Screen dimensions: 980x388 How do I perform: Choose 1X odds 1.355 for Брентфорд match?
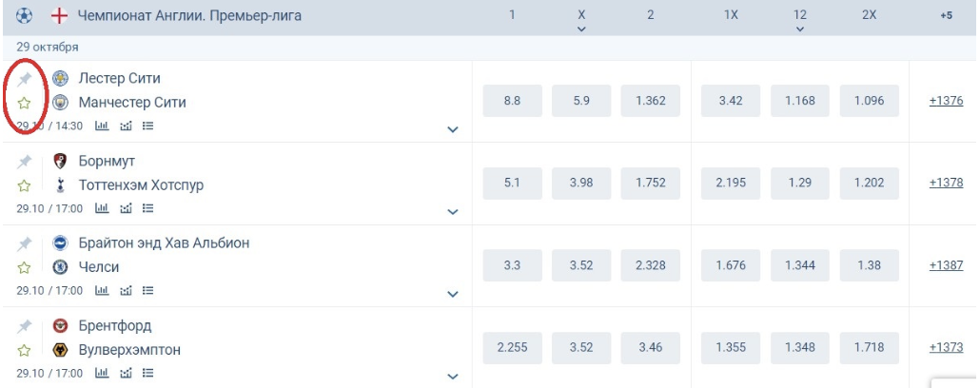[x=731, y=348]
